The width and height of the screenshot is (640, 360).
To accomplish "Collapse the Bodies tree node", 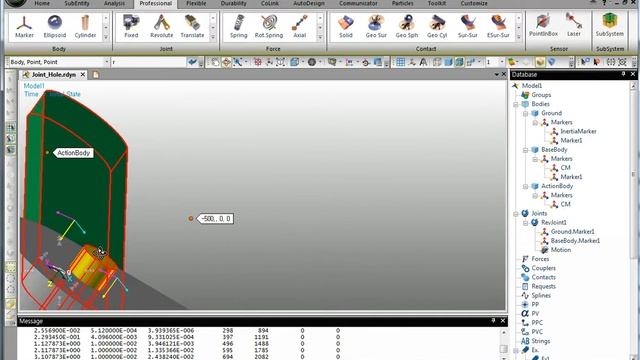I will [516, 104].
